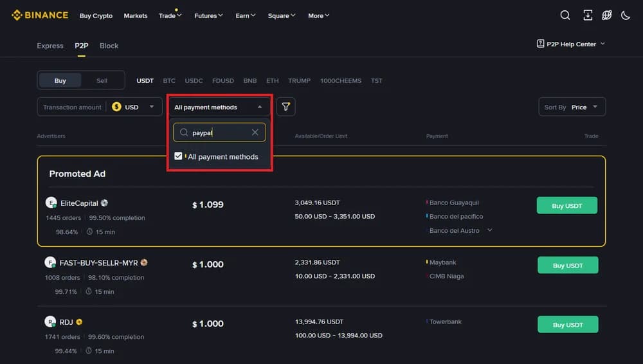The width and height of the screenshot is (643, 364).
Task: Click Buy USDT for FAST-BUY-SELLR-MYR
Action: (x=568, y=265)
